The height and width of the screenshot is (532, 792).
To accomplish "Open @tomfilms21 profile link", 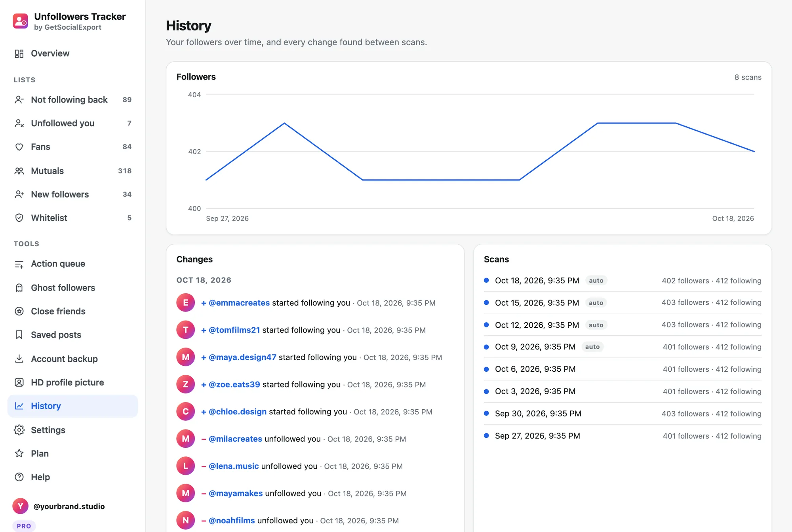I will pos(234,330).
